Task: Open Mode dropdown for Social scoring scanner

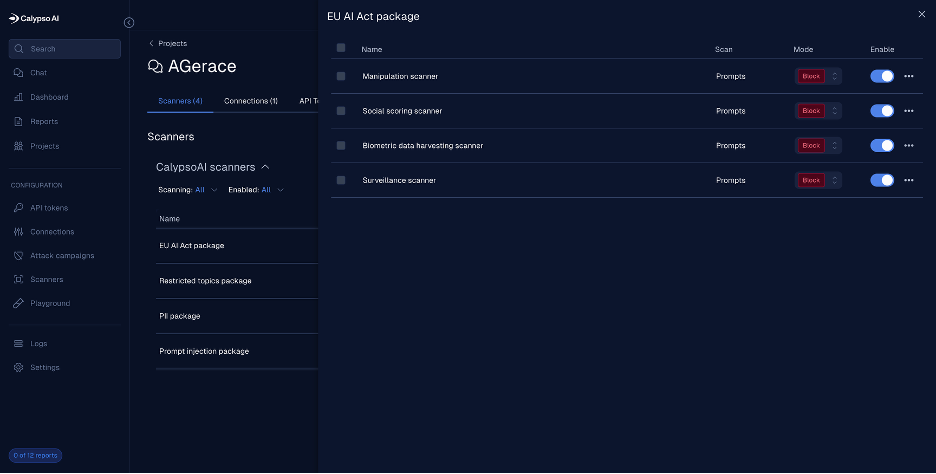Action: coord(818,111)
